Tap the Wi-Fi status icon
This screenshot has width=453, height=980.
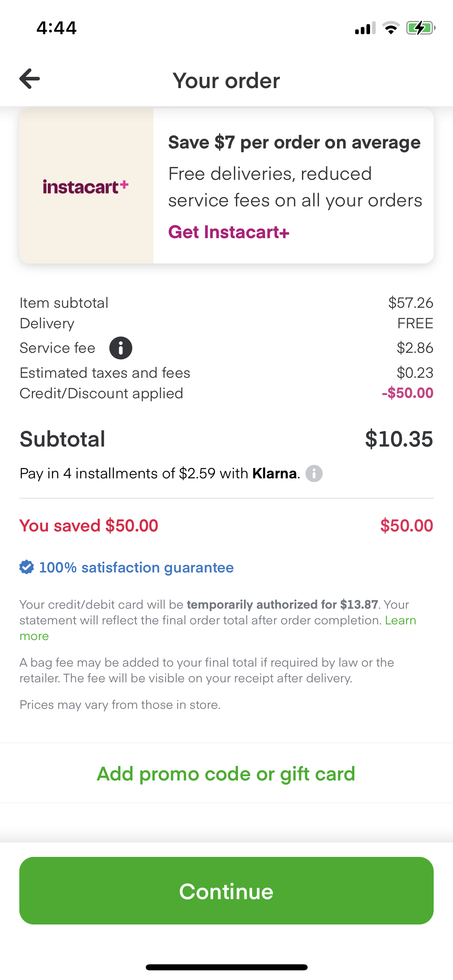point(391,28)
